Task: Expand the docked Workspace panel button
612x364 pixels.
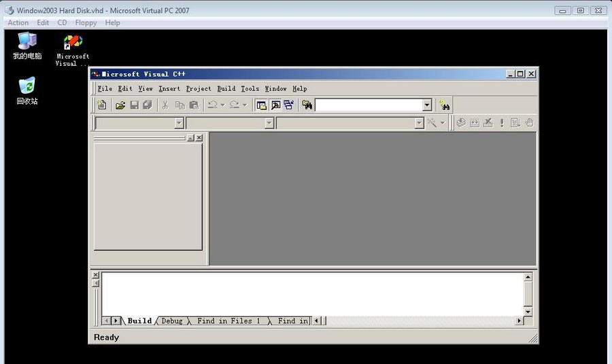Action: click(x=190, y=138)
